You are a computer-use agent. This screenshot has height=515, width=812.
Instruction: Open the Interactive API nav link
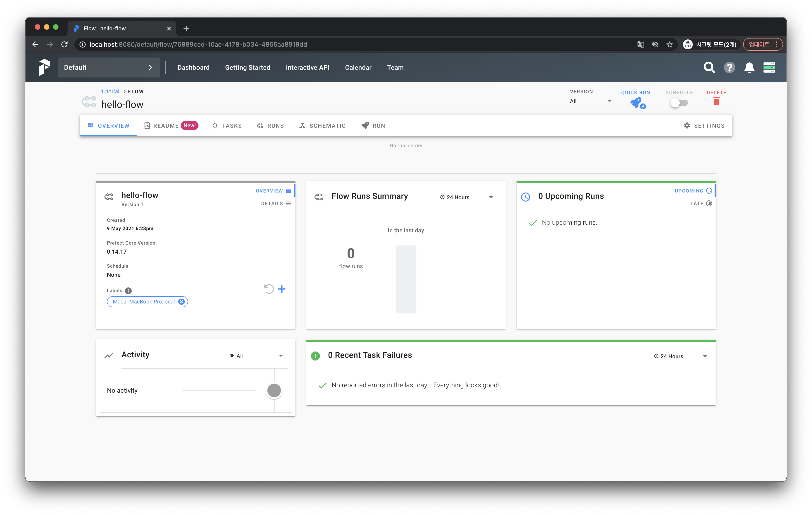[x=307, y=67]
